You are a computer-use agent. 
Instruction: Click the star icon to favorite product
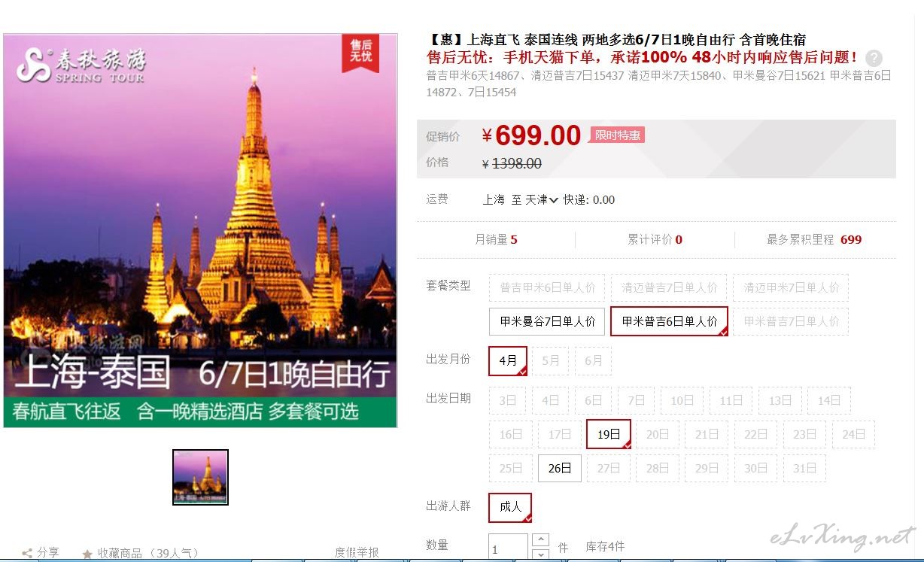pos(87,554)
